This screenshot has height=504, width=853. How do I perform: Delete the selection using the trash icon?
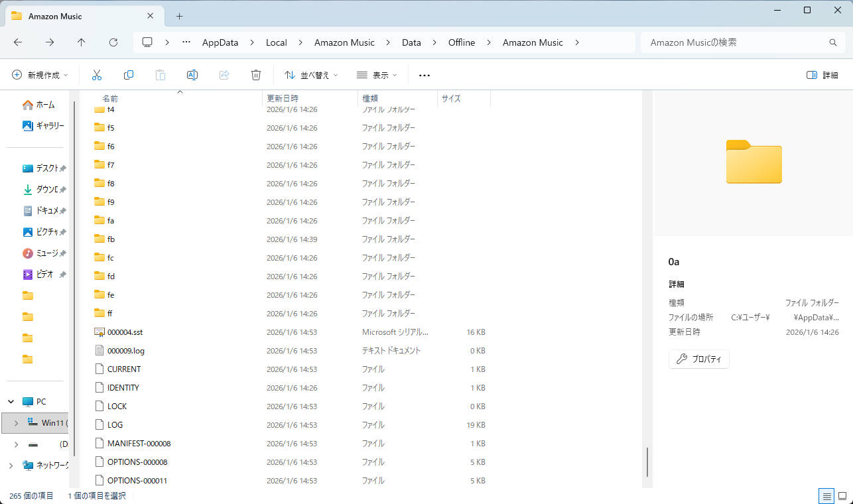pos(255,74)
